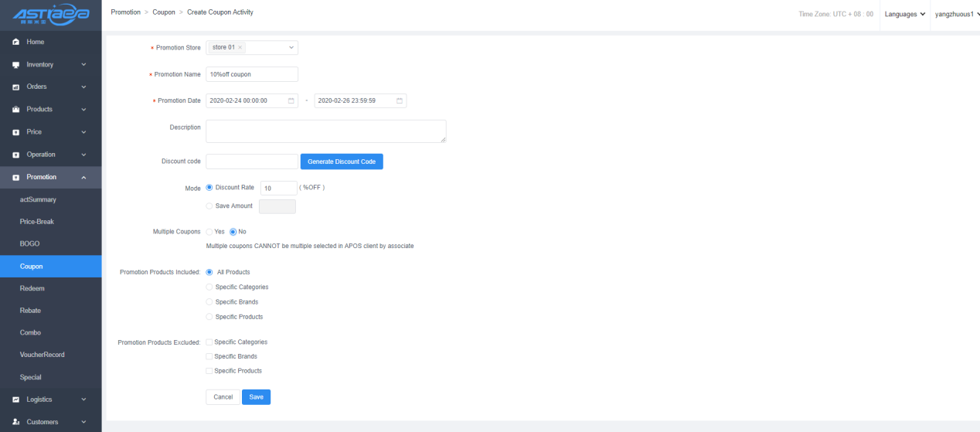Click the Products bag icon
The image size is (980, 432).
[x=15, y=110]
